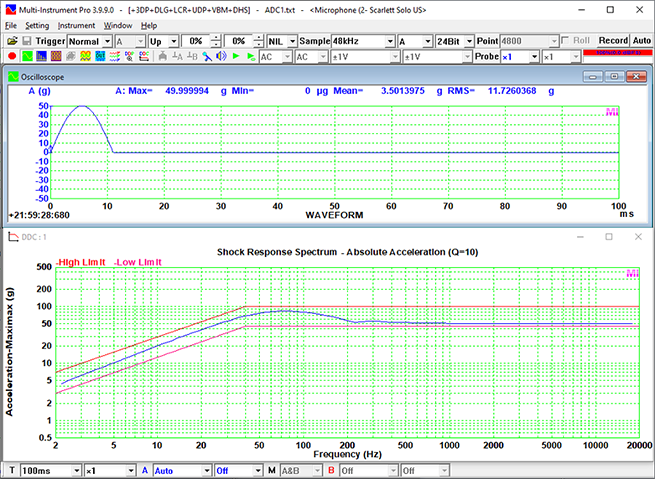Screen dimensions: 655x479
Task: Click the red record/stop circle icon
Action: (x=11, y=57)
